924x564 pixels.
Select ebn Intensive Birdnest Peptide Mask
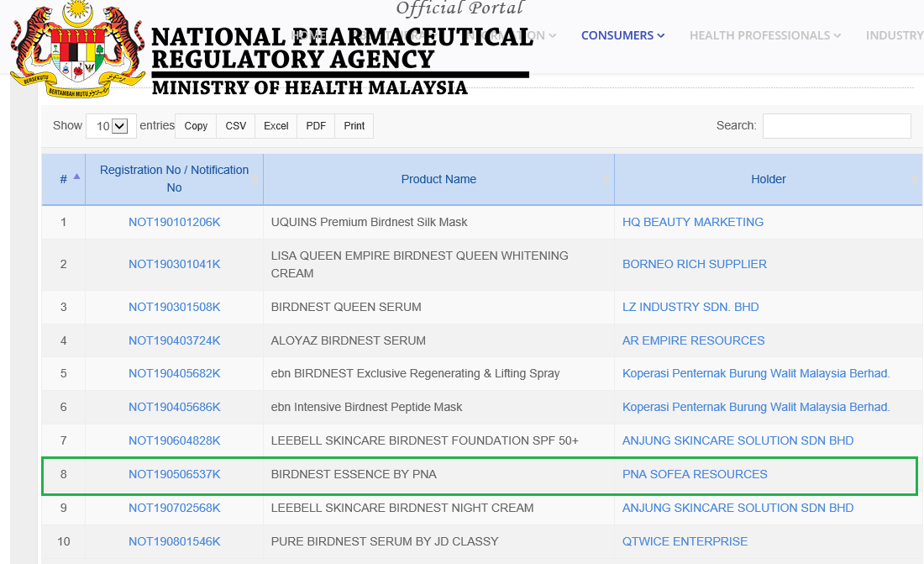[x=366, y=408]
